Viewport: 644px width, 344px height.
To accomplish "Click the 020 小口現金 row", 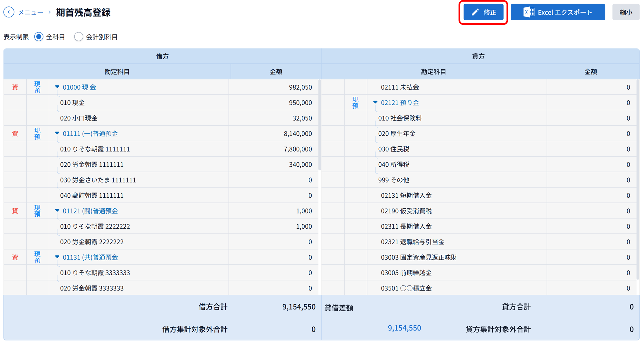I will click(x=161, y=118).
